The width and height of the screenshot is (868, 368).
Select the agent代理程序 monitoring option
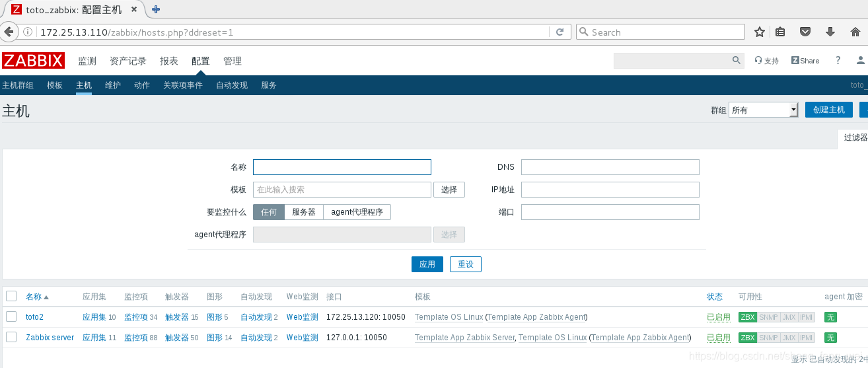click(357, 212)
